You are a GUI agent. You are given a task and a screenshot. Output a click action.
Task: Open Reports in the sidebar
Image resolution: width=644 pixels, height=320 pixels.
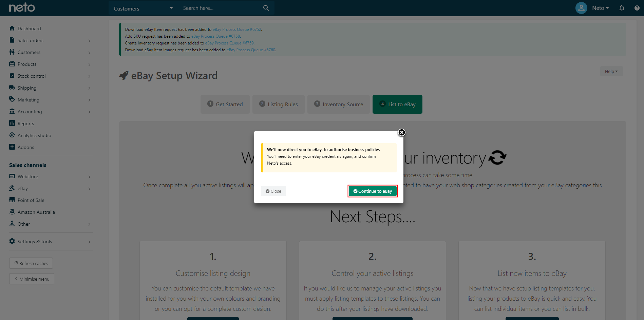26,124
